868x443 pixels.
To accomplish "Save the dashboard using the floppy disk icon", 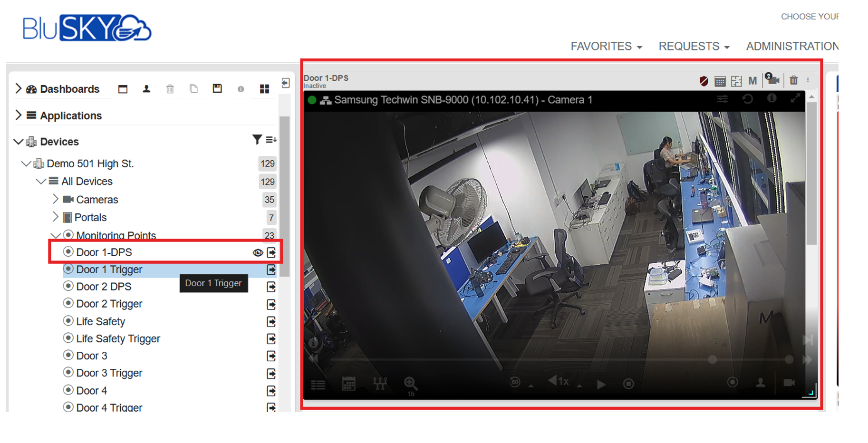I will 217,89.
